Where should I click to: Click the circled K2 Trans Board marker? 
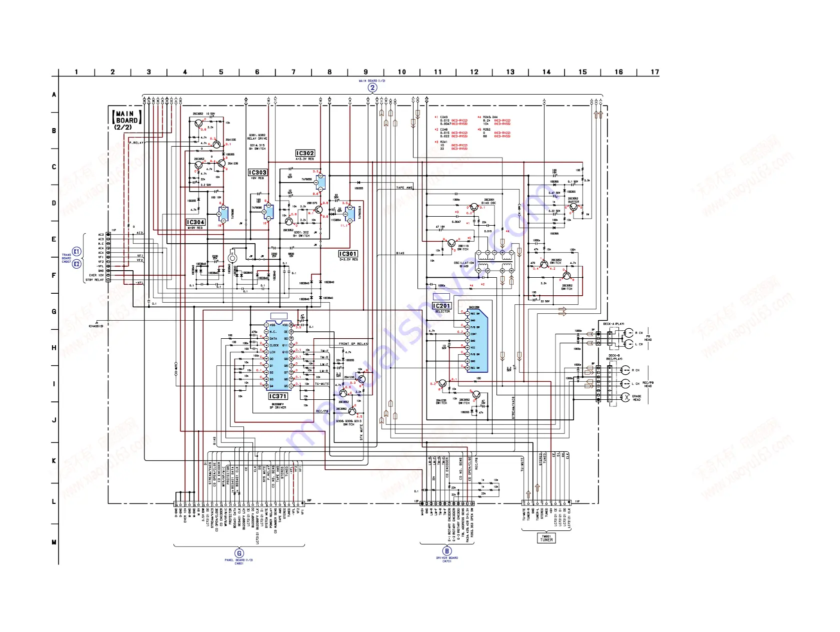click(76, 264)
